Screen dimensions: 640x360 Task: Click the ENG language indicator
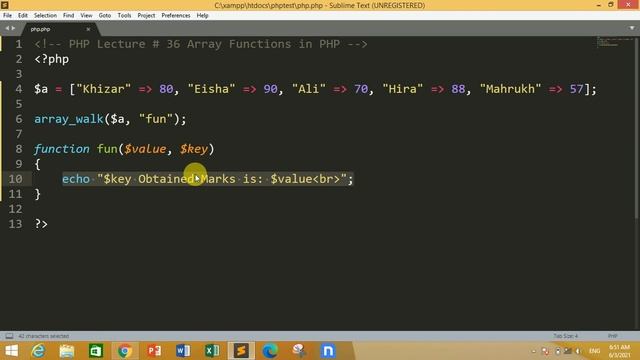tap(595, 351)
